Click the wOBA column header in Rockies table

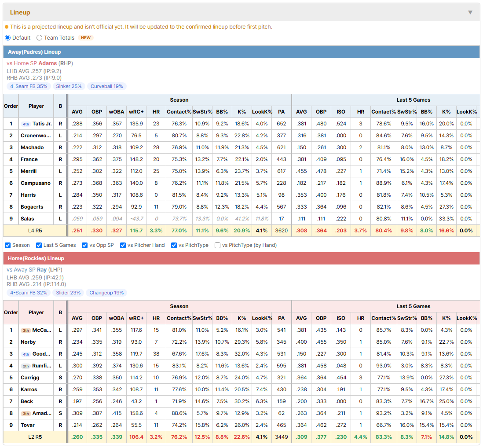(x=117, y=318)
